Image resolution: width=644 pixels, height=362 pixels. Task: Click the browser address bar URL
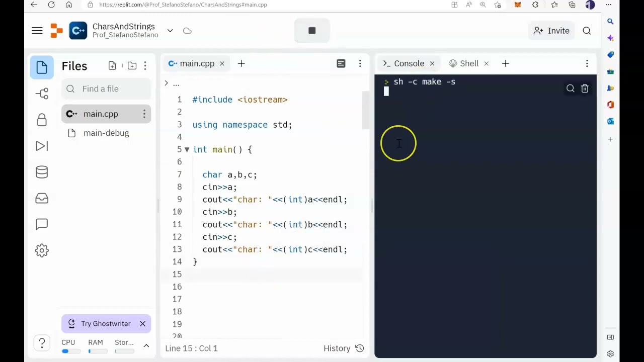(x=183, y=5)
